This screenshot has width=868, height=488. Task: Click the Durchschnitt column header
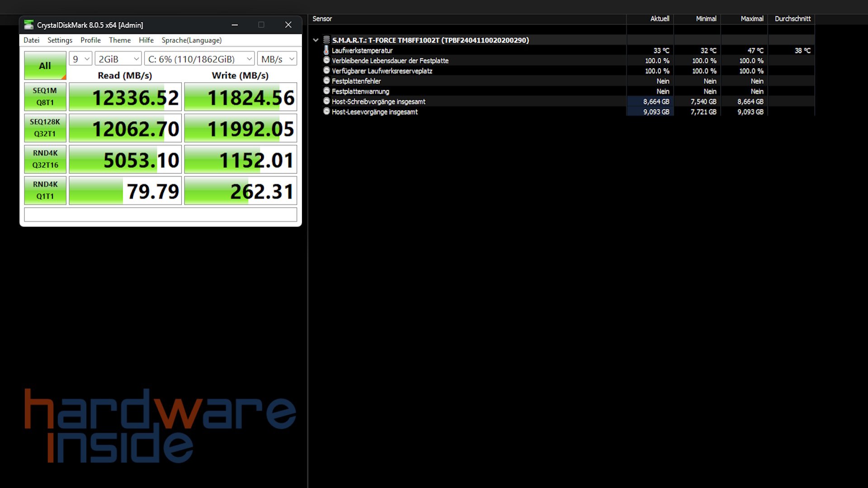[x=792, y=19]
